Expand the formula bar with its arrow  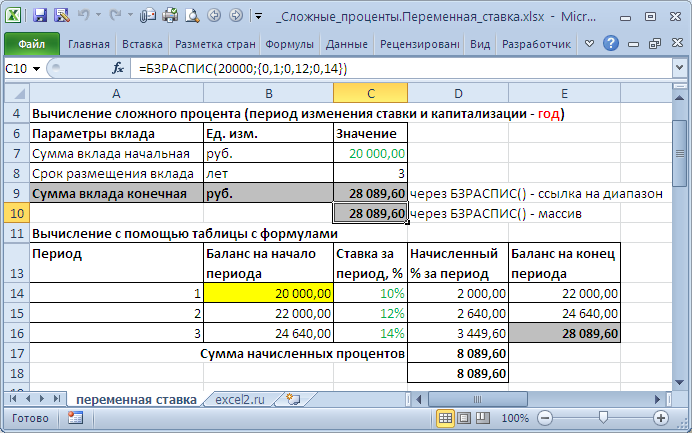tap(680, 68)
